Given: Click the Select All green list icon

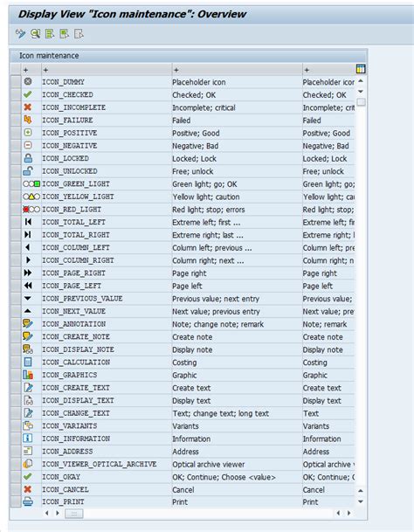Looking at the screenshot, I should coord(50,33).
